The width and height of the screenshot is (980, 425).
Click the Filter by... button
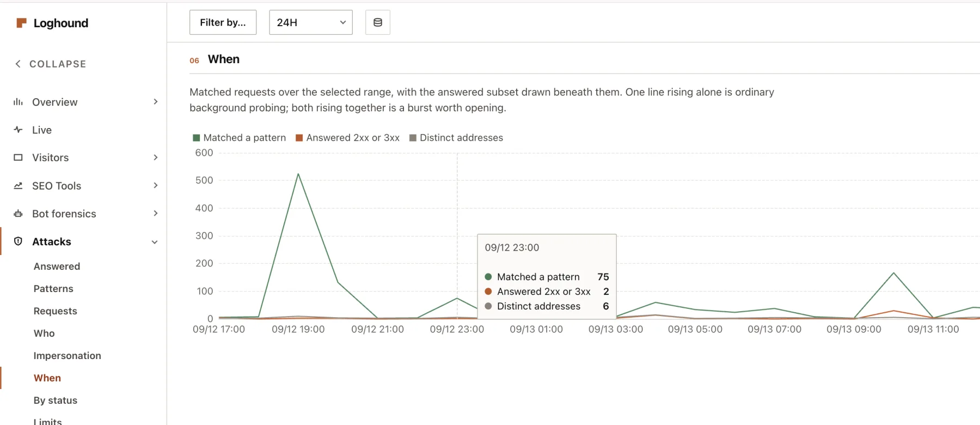223,22
